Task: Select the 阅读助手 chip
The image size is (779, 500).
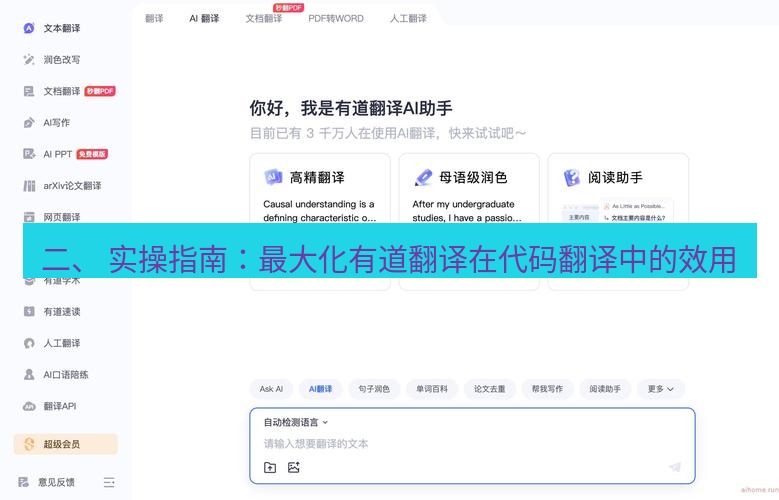Action: tap(605, 389)
